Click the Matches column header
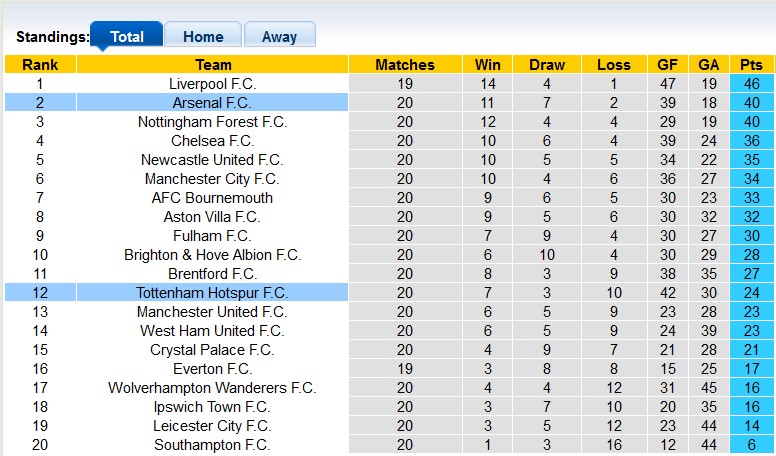This screenshot has height=456, width=776. click(405, 65)
